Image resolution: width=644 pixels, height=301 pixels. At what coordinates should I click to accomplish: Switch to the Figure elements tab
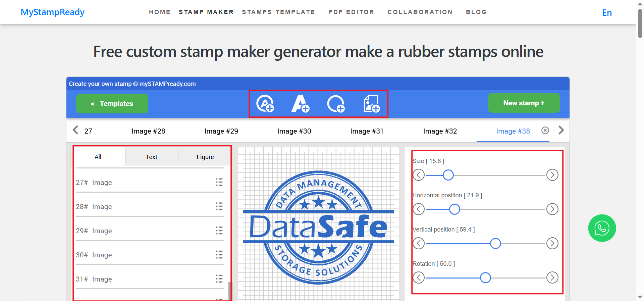click(205, 157)
